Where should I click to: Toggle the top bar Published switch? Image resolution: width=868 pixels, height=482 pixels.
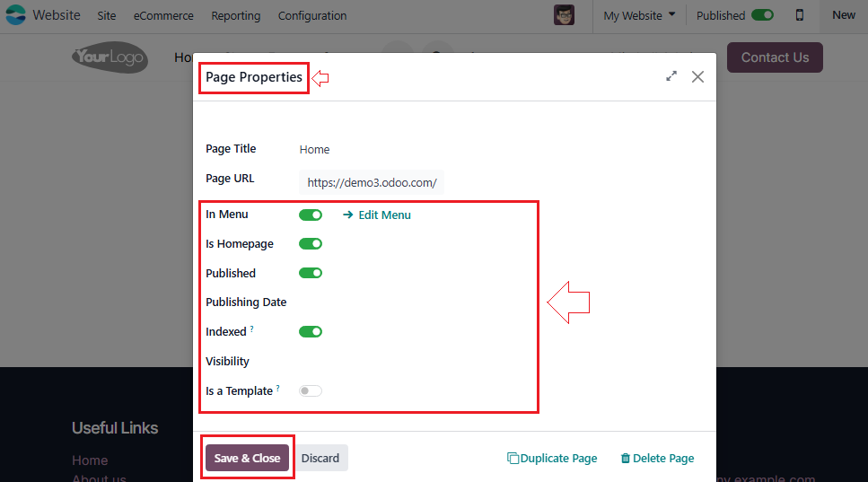click(762, 15)
